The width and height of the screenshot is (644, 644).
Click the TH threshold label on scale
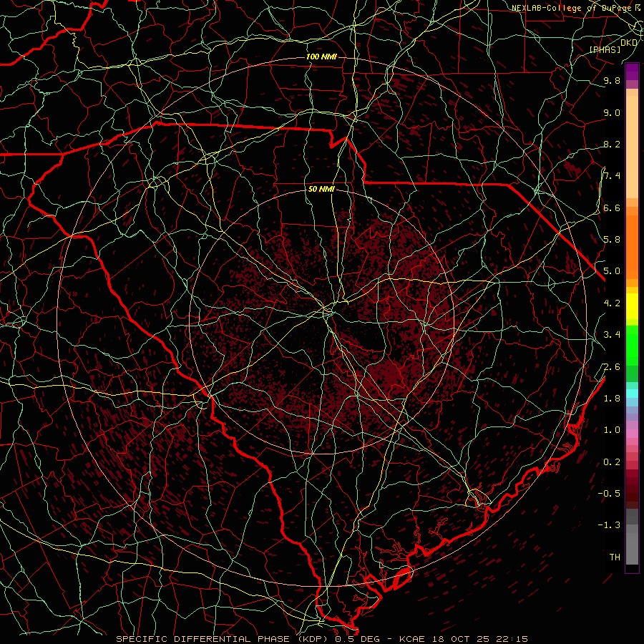(615, 557)
